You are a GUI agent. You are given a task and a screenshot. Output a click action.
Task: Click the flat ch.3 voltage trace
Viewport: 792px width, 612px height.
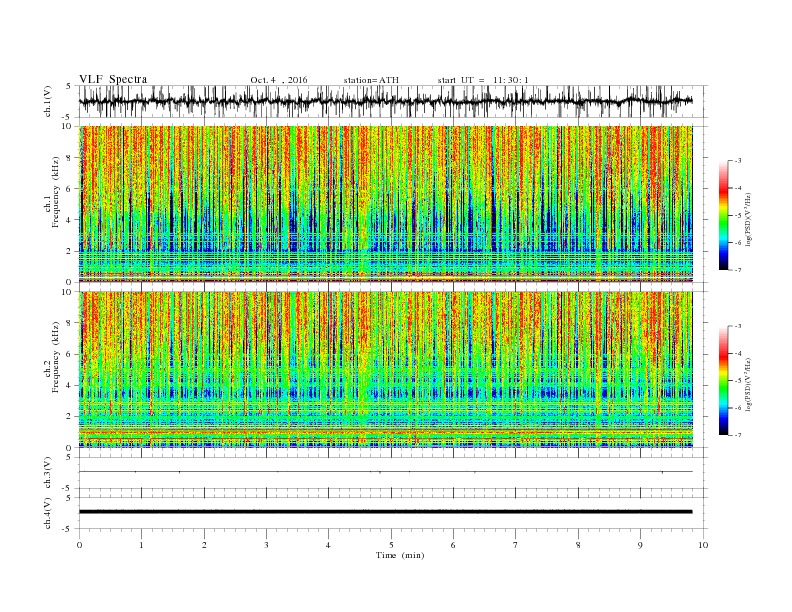385,472
